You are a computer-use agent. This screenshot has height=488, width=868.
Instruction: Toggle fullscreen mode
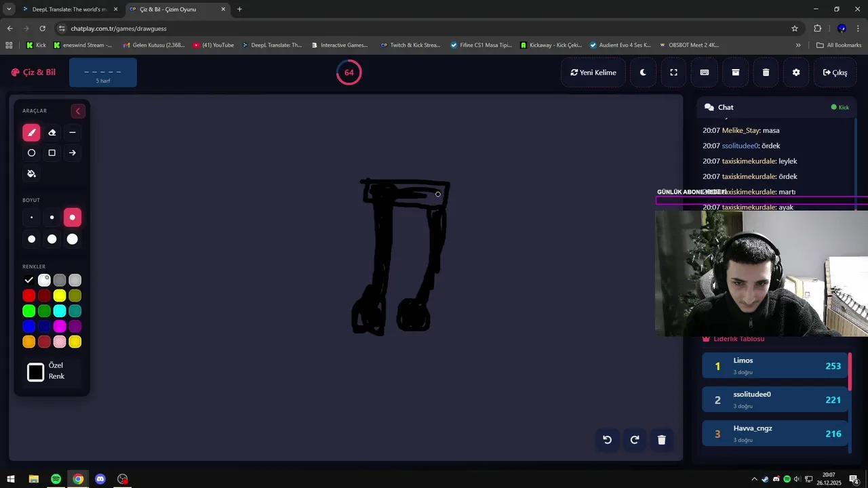point(673,73)
